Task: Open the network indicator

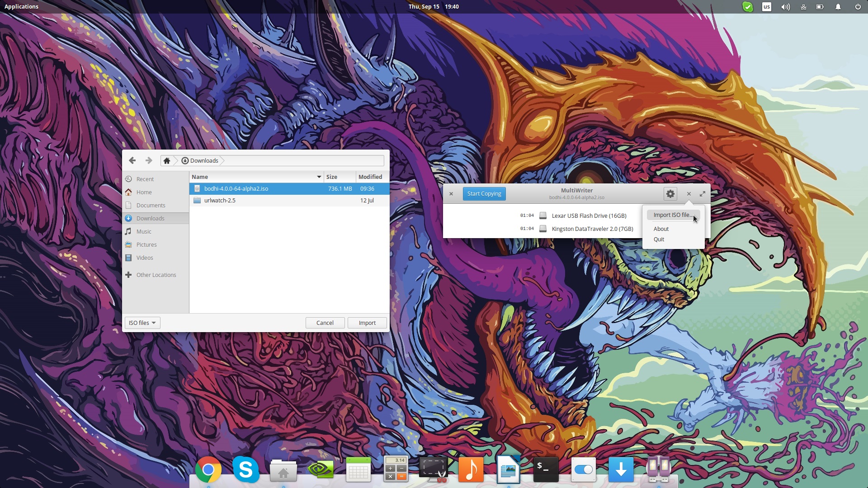Action: pos(803,7)
